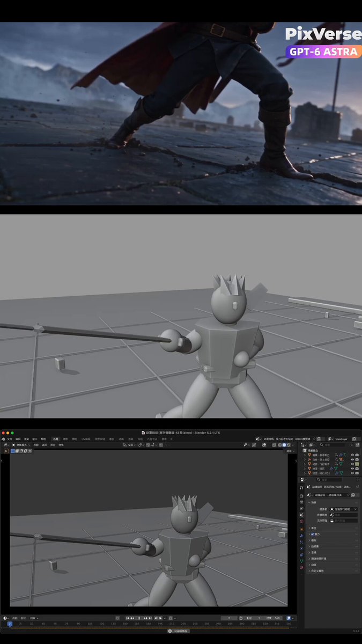This screenshot has width=362, height=644.
Task: Choose the solid viewport shading mode
Action: tap(284, 445)
